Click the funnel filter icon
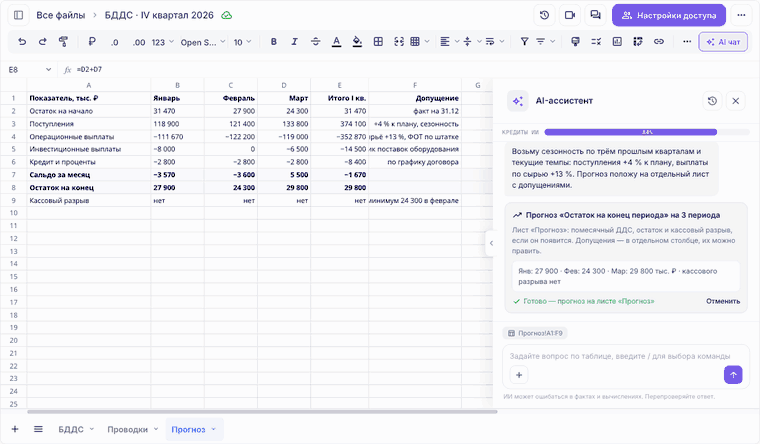Screen dimensions: 760x444 coord(524,42)
